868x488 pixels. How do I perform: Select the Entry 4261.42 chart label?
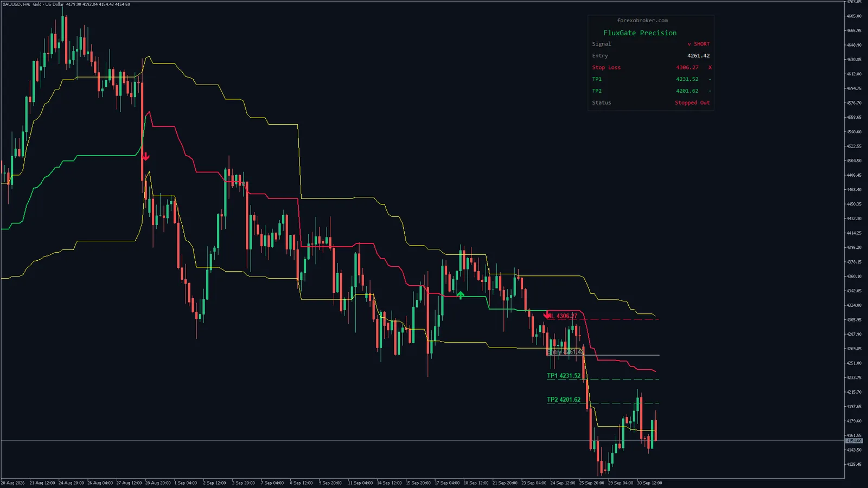click(x=565, y=352)
